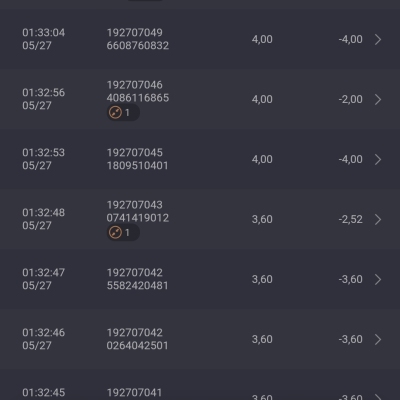Screen dimensions: 400x400
Task: Click the badge count 1 under 0741419012
Action: pyautogui.click(x=127, y=233)
